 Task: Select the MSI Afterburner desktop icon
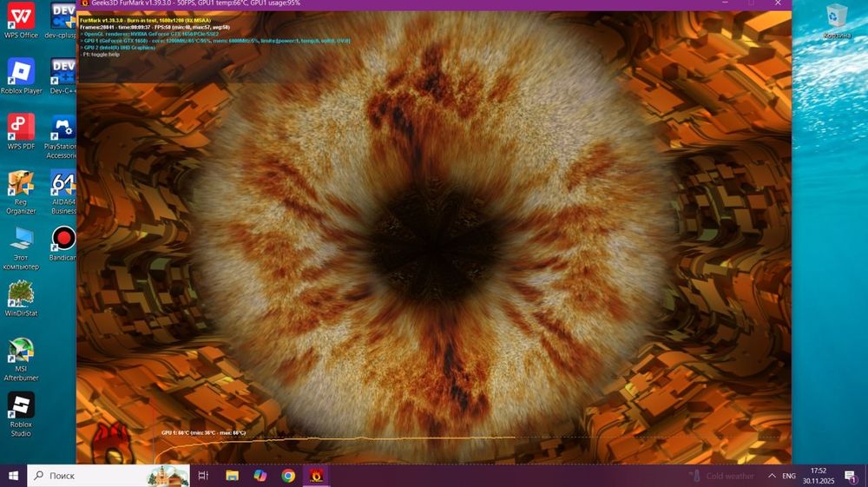(x=21, y=359)
